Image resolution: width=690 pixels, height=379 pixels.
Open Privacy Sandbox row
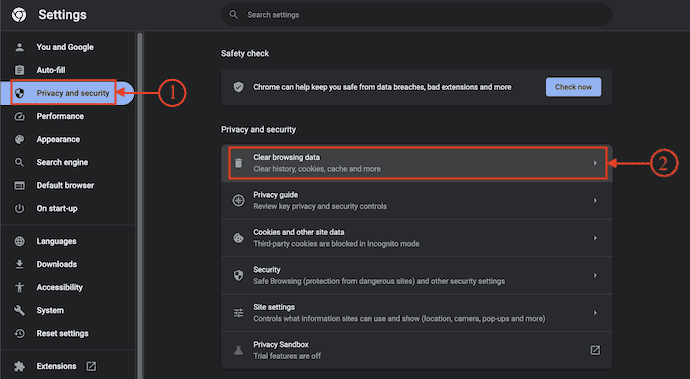tap(417, 350)
